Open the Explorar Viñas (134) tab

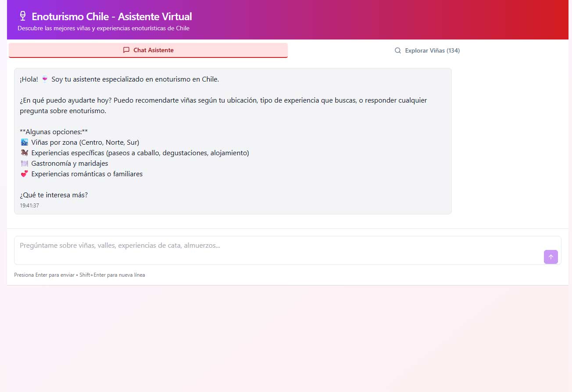click(x=428, y=50)
